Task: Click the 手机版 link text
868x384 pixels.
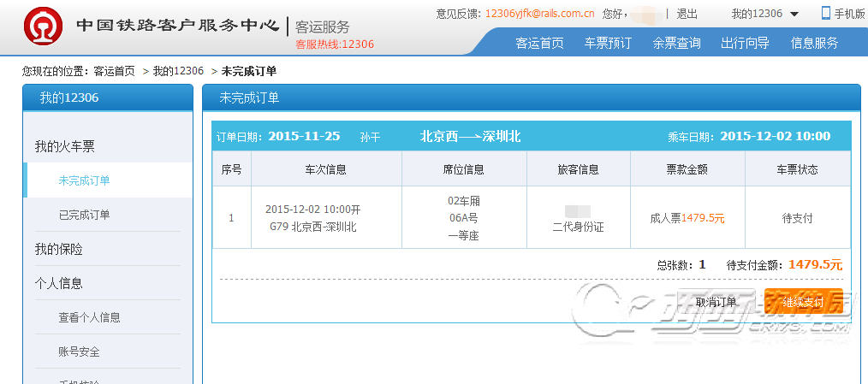Action: click(x=849, y=14)
